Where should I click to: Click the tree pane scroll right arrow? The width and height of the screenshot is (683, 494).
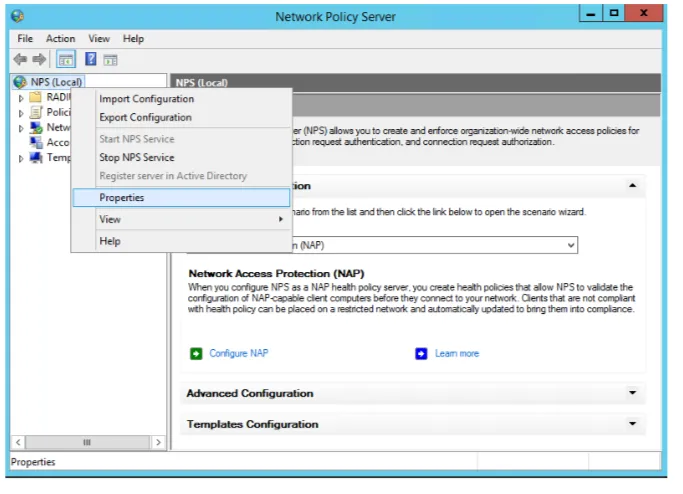[158, 442]
